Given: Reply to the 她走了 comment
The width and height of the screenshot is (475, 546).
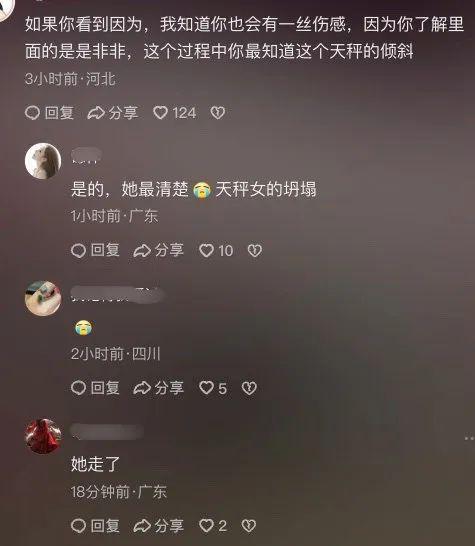Looking at the screenshot, I should [x=95, y=525].
